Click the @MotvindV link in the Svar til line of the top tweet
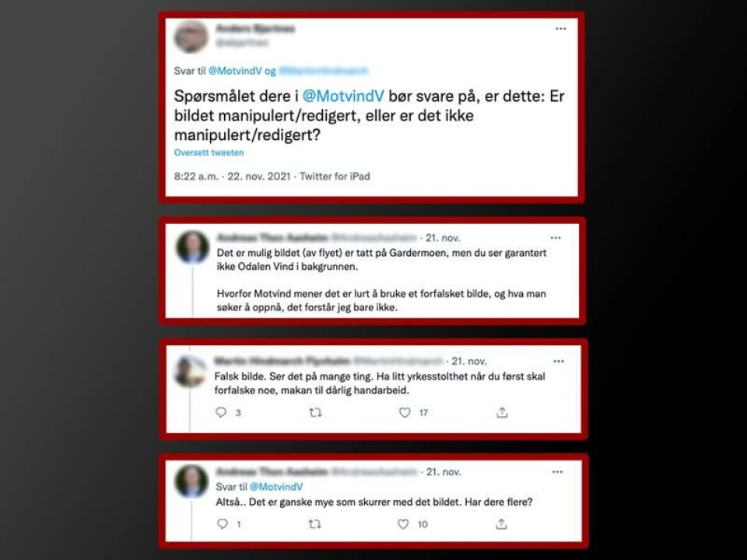 pyautogui.click(x=235, y=71)
